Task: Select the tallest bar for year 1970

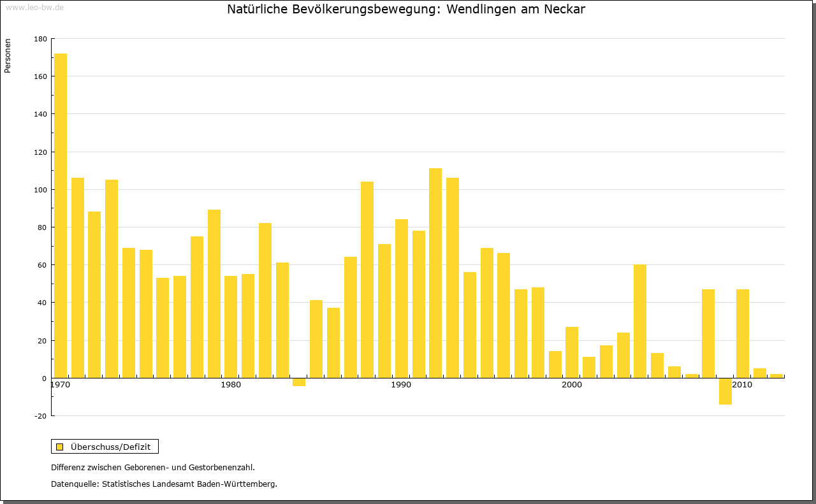Action: click(x=61, y=215)
